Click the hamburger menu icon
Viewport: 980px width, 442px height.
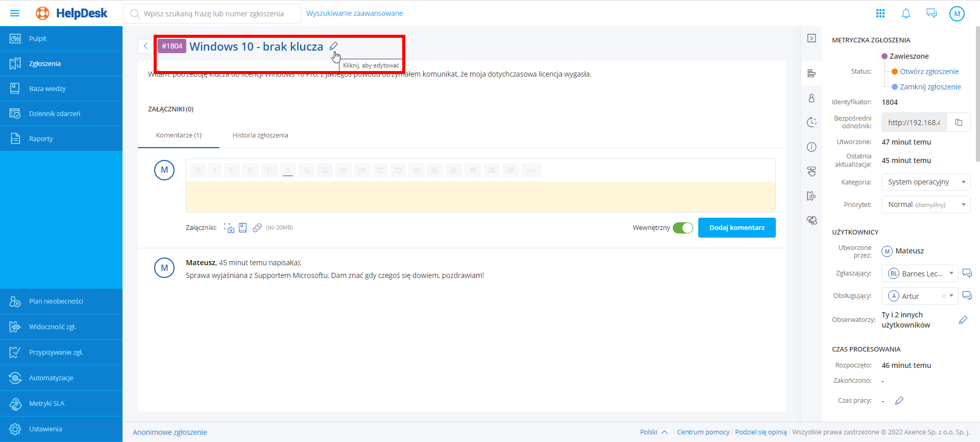coord(15,13)
